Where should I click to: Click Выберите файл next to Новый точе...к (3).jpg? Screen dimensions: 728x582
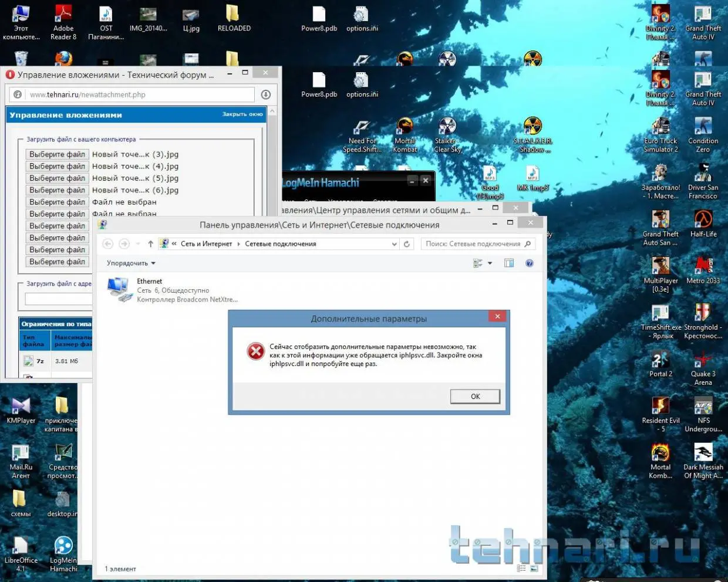pos(58,154)
